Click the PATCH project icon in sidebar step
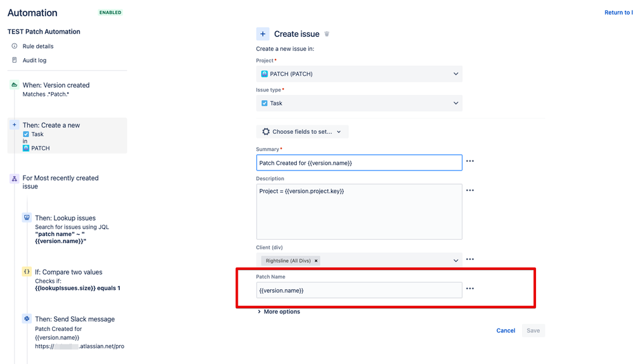 (26, 148)
